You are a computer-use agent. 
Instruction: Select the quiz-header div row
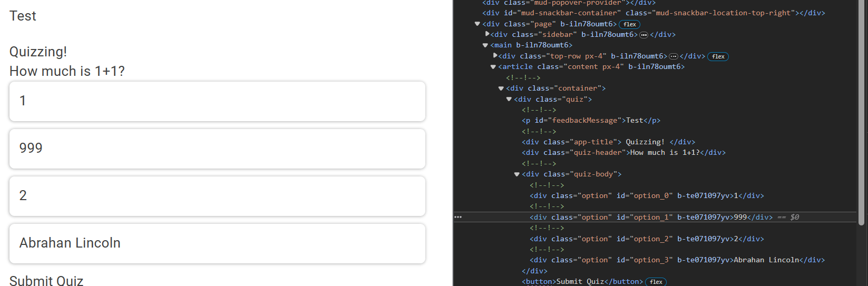pyautogui.click(x=623, y=152)
